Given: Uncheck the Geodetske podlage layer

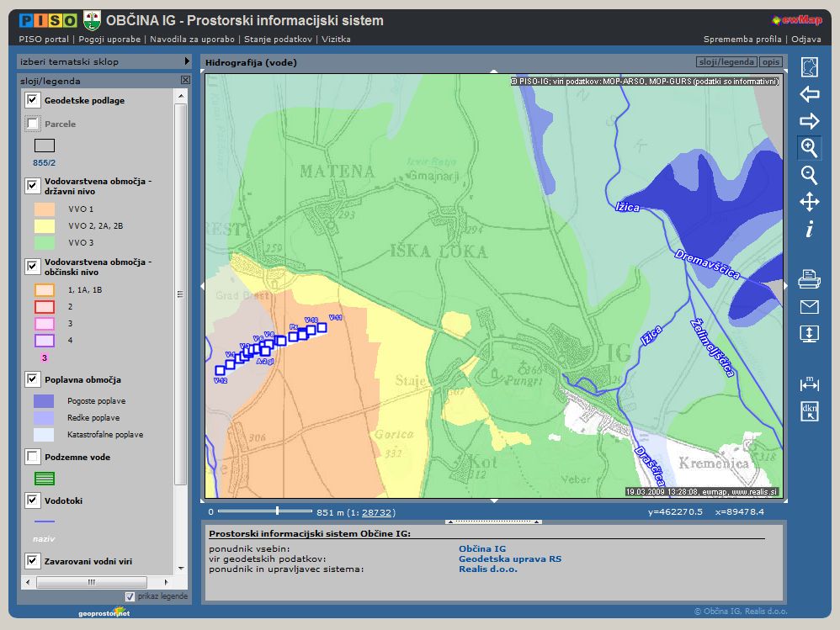Looking at the screenshot, I should coord(33,100).
